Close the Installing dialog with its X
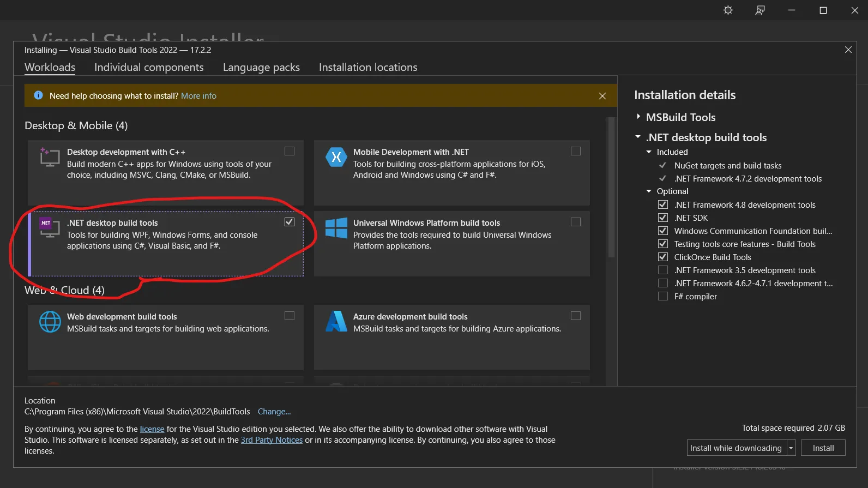Screen dimensions: 868x488 [x=848, y=50]
